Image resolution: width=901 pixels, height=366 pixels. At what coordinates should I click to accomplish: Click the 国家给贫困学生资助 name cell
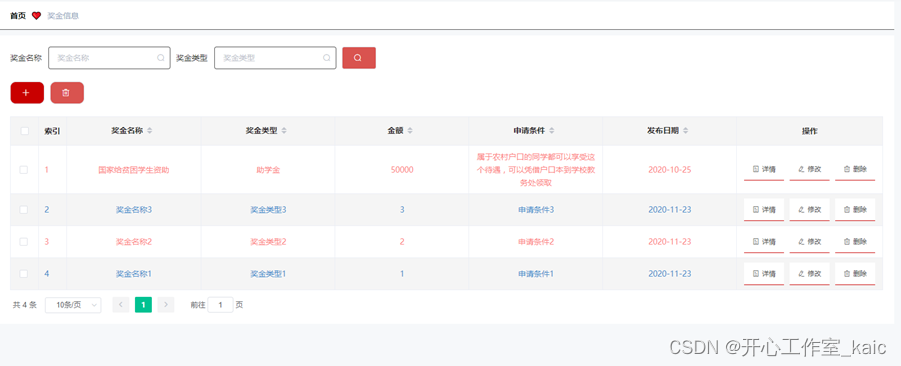[134, 170]
